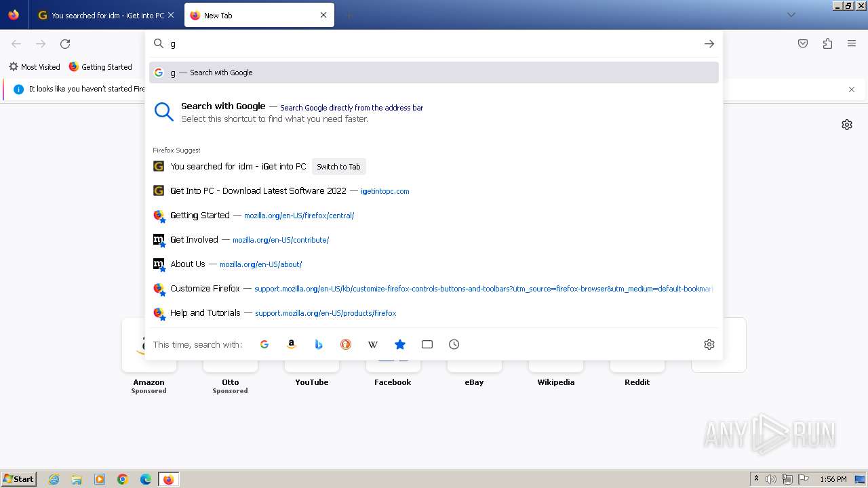Go back one page
868x488 pixels.
(x=16, y=44)
